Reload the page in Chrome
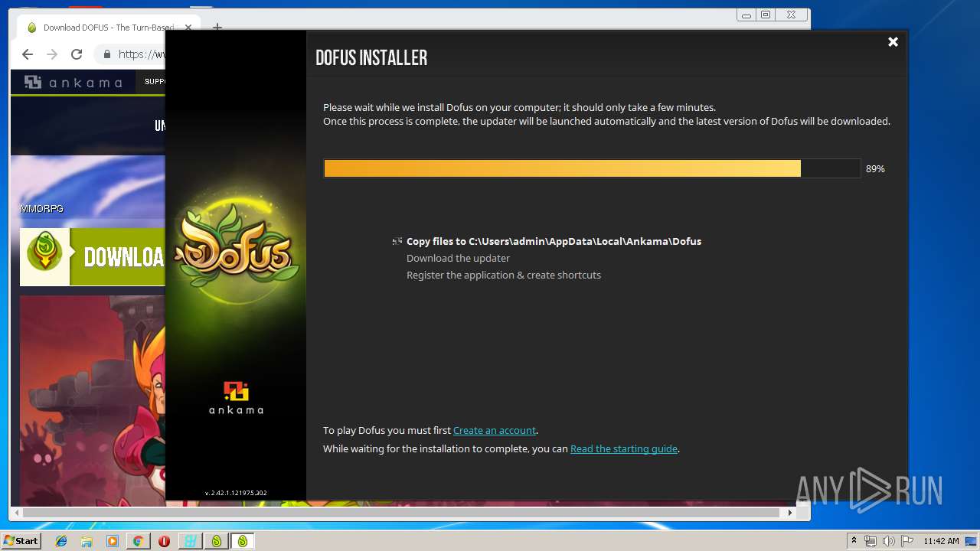The image size is (980, 551). click(x=77, y=54)
